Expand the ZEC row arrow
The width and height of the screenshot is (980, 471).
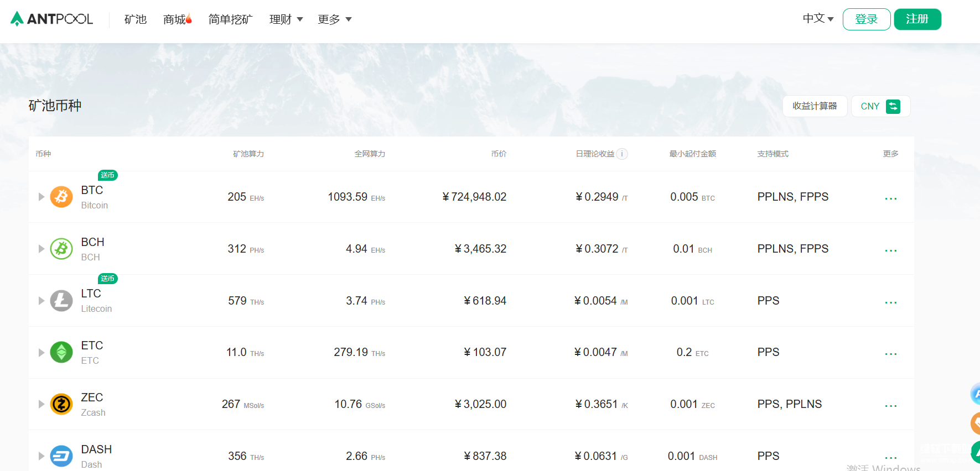click(42, 404)
